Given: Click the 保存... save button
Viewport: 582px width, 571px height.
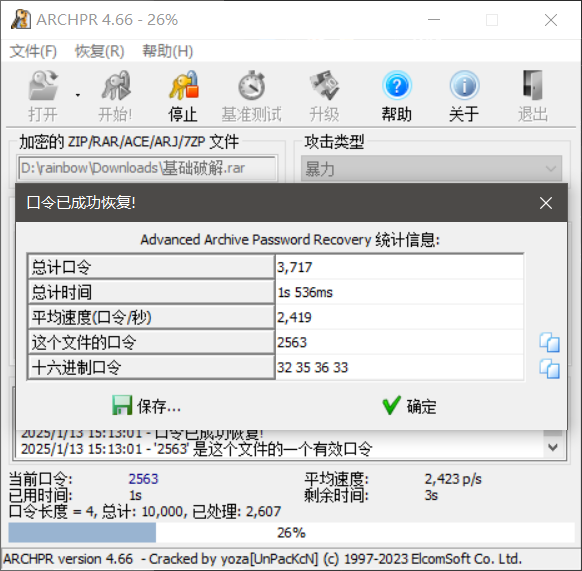Looking at the screenshot, I should click(147, 406).
